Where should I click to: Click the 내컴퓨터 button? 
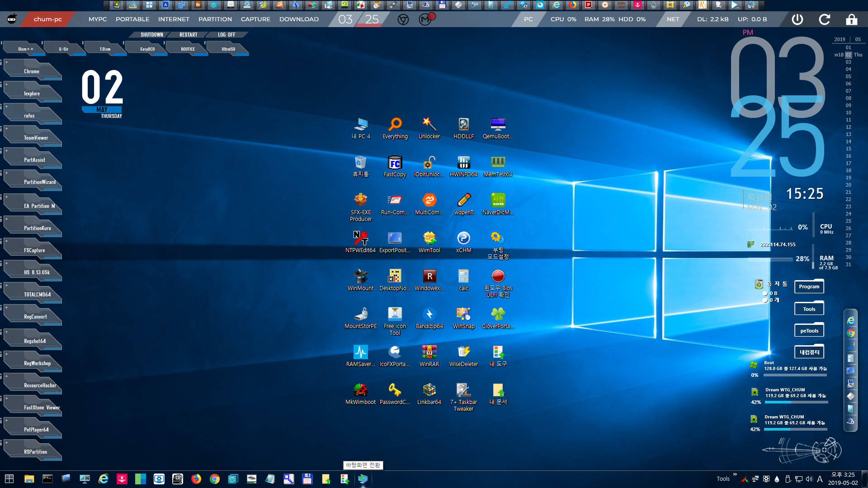tap(809, 352)
